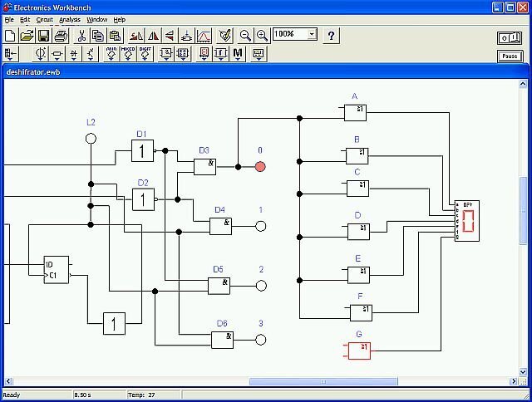Click the vertical scrollbar thumb
Screen dimensions: 532x402
523,210
